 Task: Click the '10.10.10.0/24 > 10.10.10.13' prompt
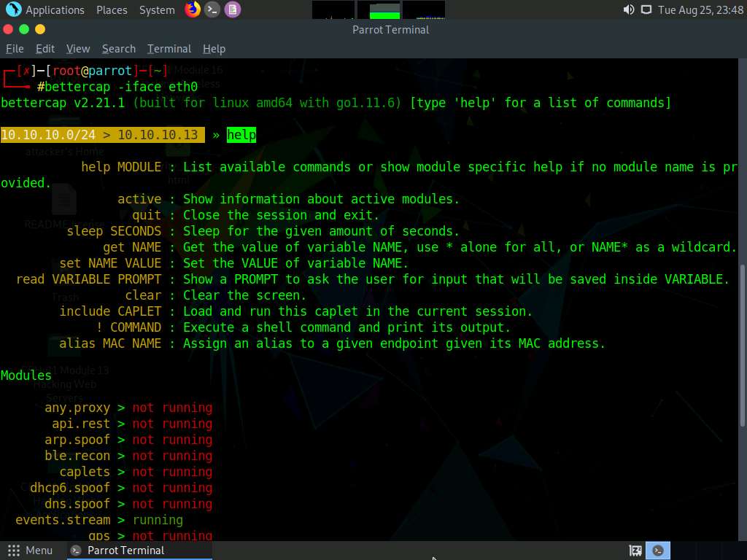coord(102,135)
